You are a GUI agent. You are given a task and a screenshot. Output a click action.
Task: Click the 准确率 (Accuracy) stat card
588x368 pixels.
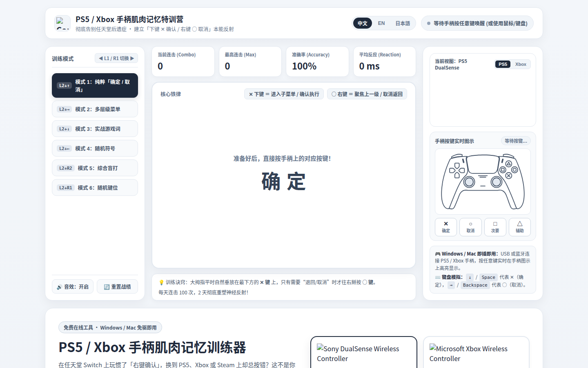pos(317,61)
